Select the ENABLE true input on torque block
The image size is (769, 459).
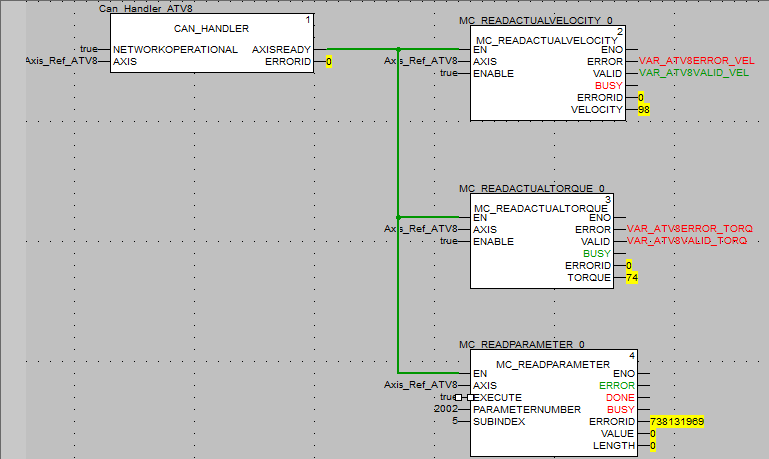(x=449, y=241)
